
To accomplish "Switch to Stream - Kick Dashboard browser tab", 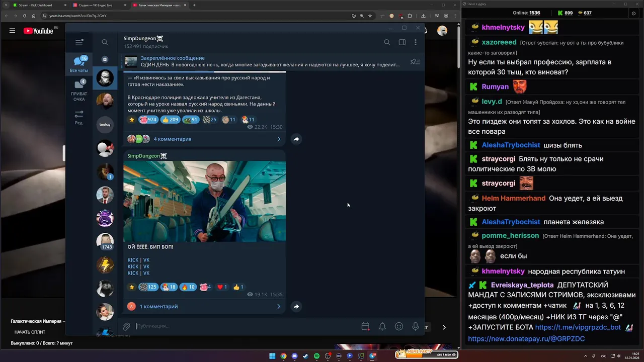I will (x=39, y=5).
